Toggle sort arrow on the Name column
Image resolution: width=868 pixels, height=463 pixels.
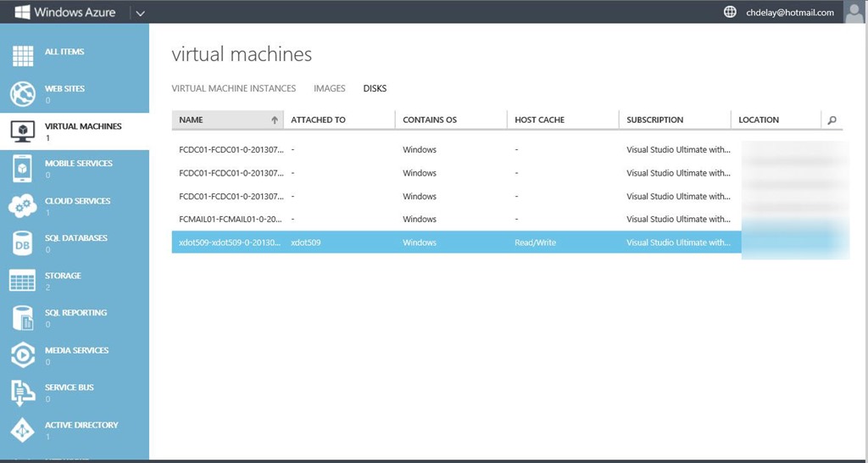pyautogui.click(x=274, y=120)
